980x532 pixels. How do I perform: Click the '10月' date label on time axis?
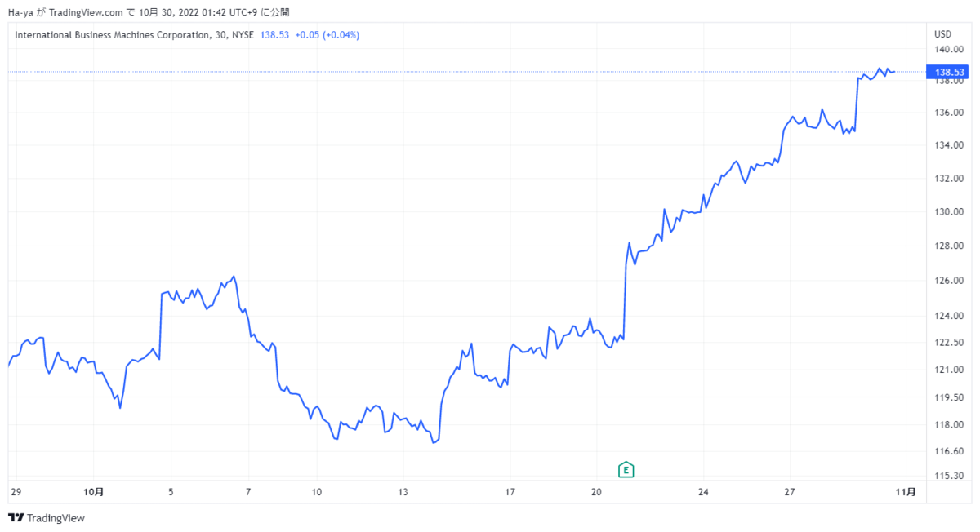(x=94, y=492)
